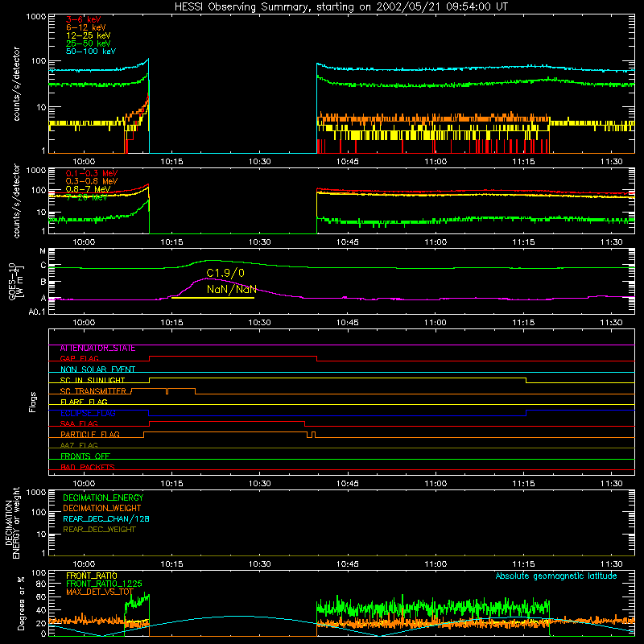644x644 pixels.
Task: Click the C1.9/0 flare class annotation
Action: coord(225,273)
